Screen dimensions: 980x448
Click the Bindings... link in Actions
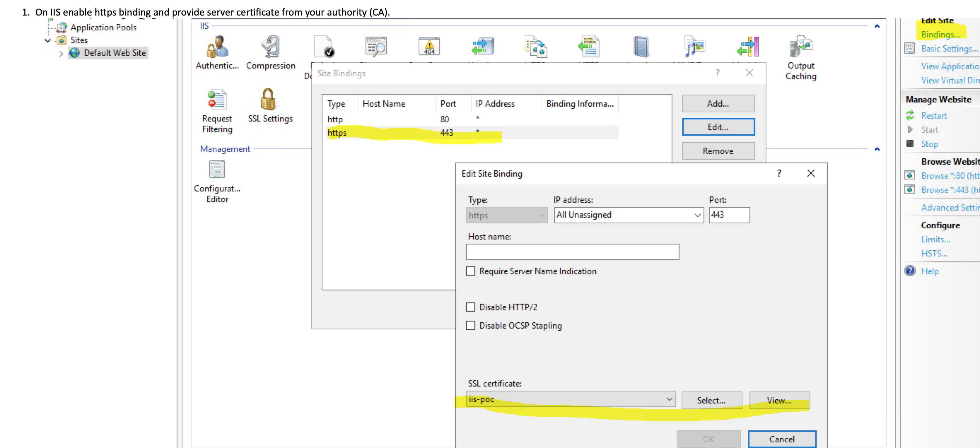[940, 35]
